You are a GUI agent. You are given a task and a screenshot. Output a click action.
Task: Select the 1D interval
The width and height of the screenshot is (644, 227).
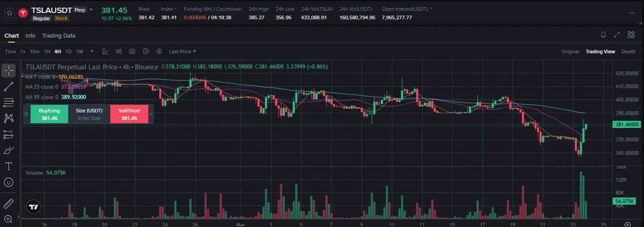[69, 51]
